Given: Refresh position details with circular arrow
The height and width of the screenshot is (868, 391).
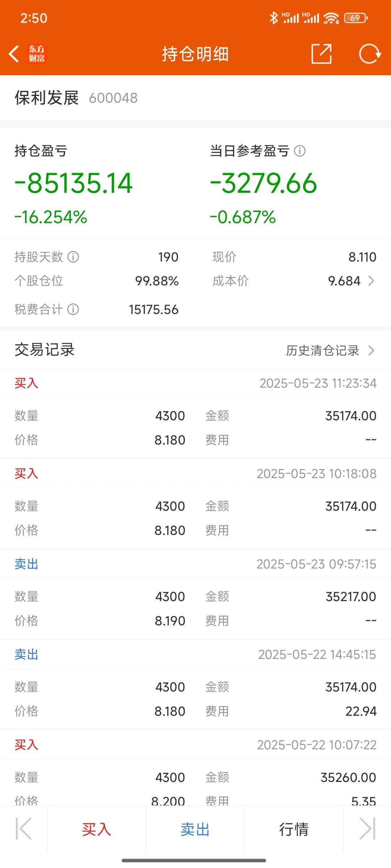Looking at the screenshot, I should (x=370, y=54).
